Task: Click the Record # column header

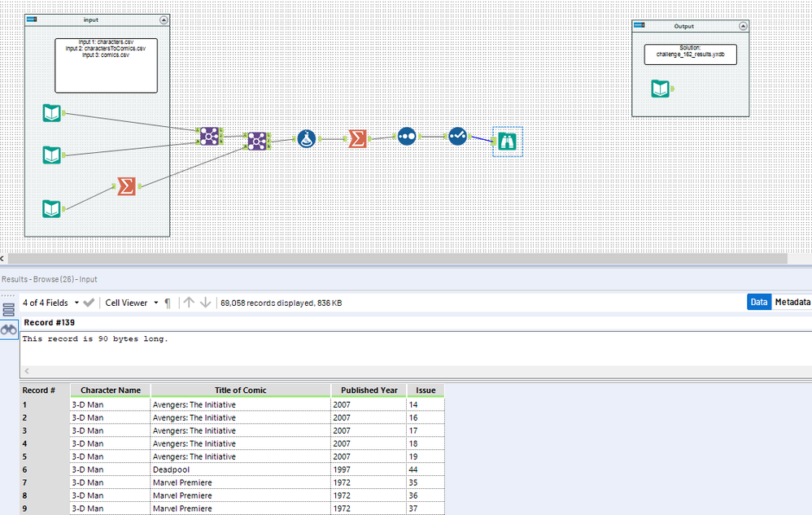Action: 45,391
